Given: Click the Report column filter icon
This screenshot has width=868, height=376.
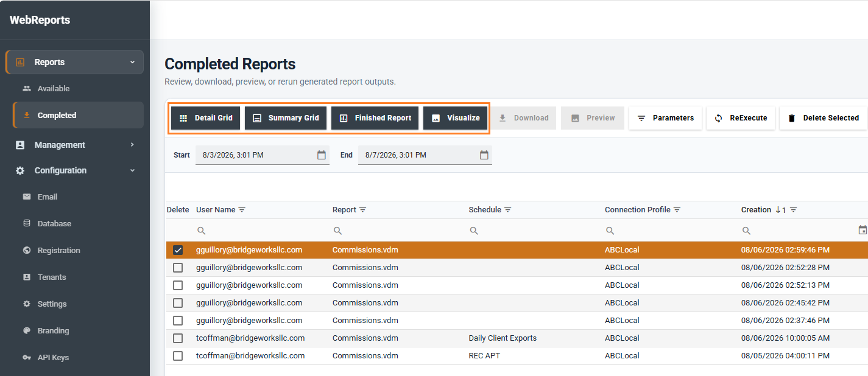Looking at the screenshot, I should (363, 210).
